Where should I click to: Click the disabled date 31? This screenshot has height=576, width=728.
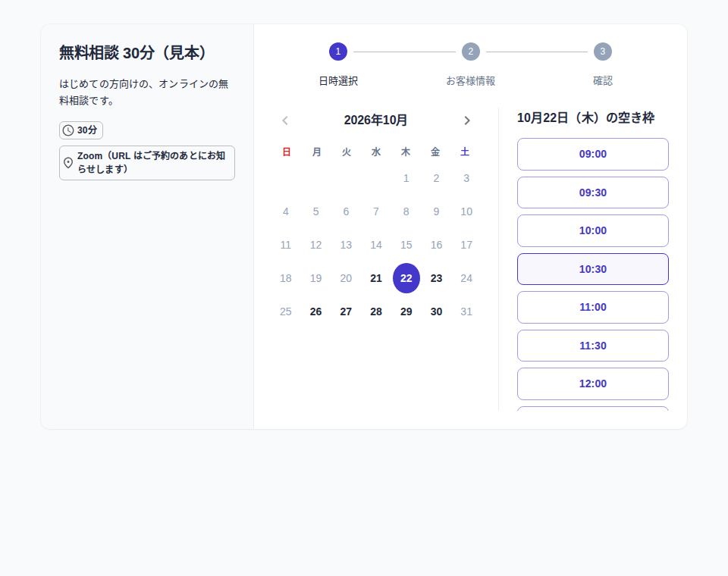tap(466, 312)
